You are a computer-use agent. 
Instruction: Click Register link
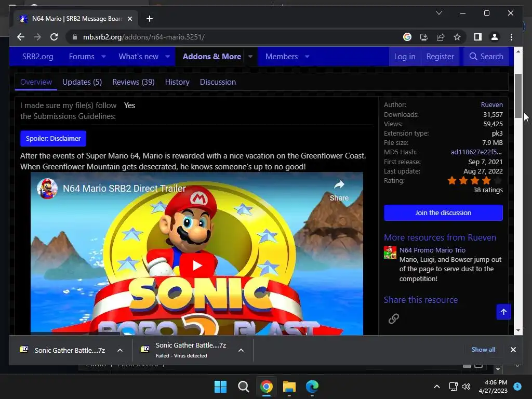(440, 57)
